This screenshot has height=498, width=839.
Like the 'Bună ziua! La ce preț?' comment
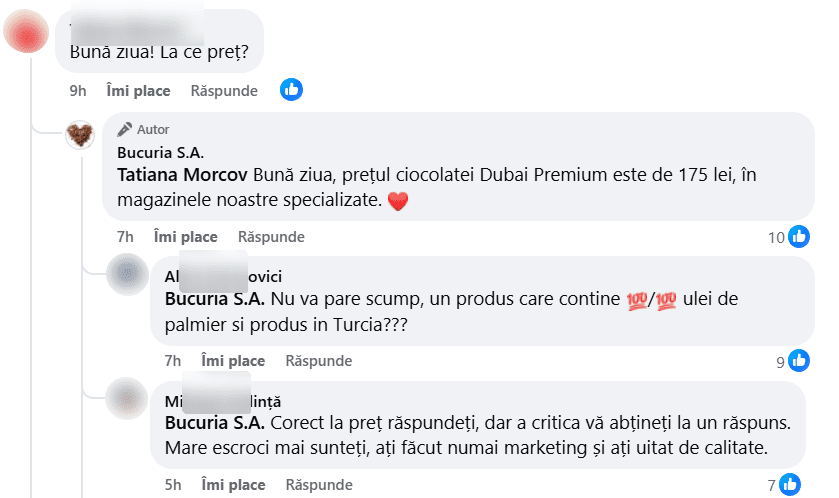pos(138,91)
